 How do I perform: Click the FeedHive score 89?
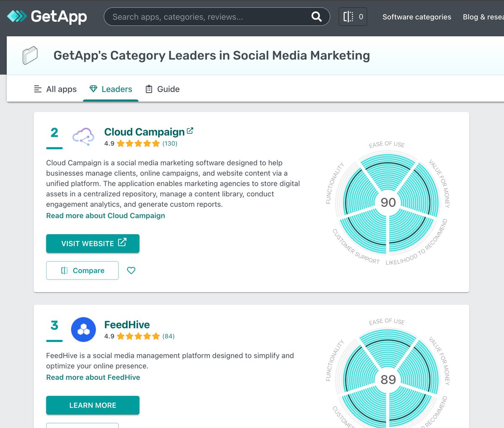388,379
